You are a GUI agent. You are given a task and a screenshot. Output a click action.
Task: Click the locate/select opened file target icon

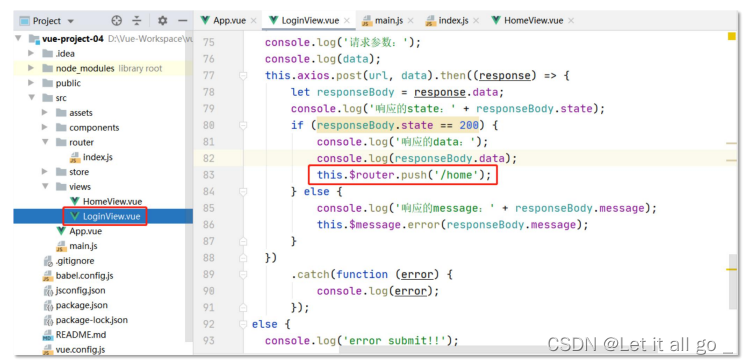pos(116,21)
